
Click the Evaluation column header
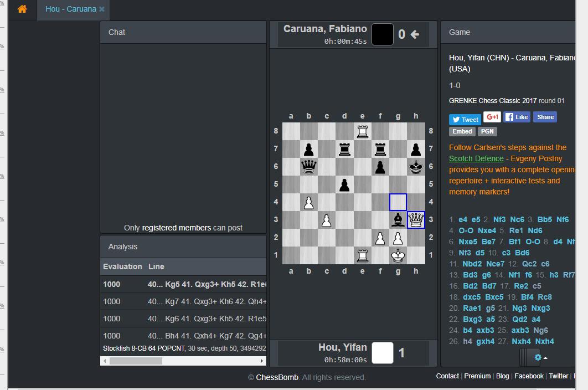122,266
